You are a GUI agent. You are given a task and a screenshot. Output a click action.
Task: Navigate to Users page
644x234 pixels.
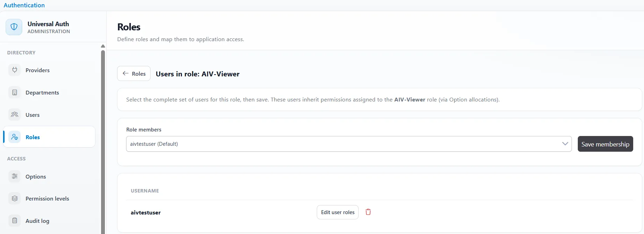49,115
